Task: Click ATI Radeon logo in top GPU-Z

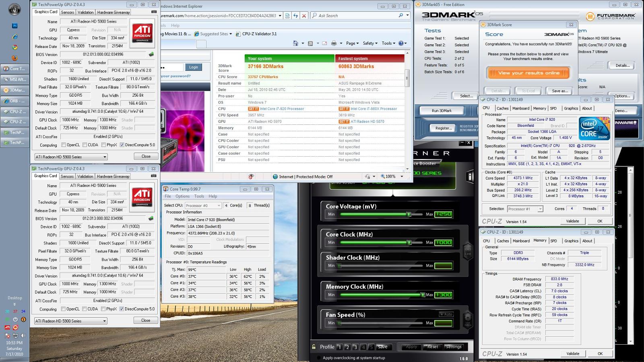Action: 142,33
